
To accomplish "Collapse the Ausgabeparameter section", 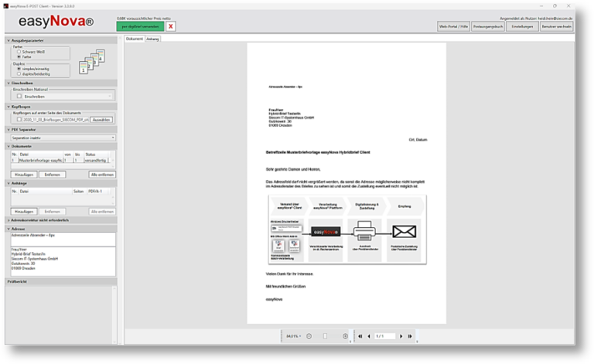I will pos(8,40).
